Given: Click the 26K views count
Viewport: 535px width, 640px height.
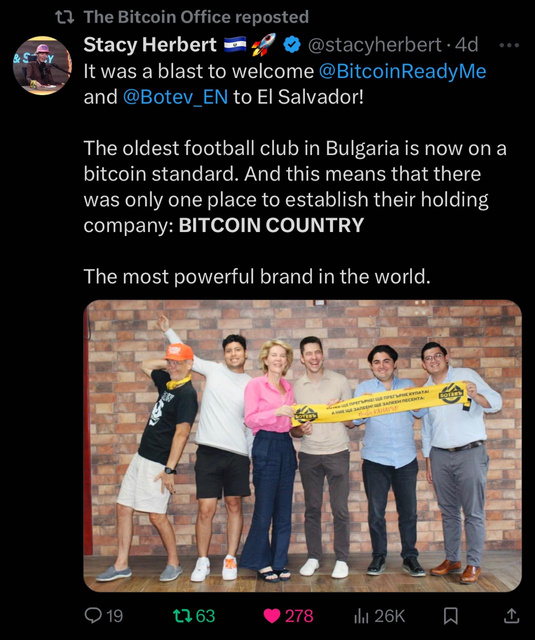Looking at the screenshot, I should coord(390,616).
